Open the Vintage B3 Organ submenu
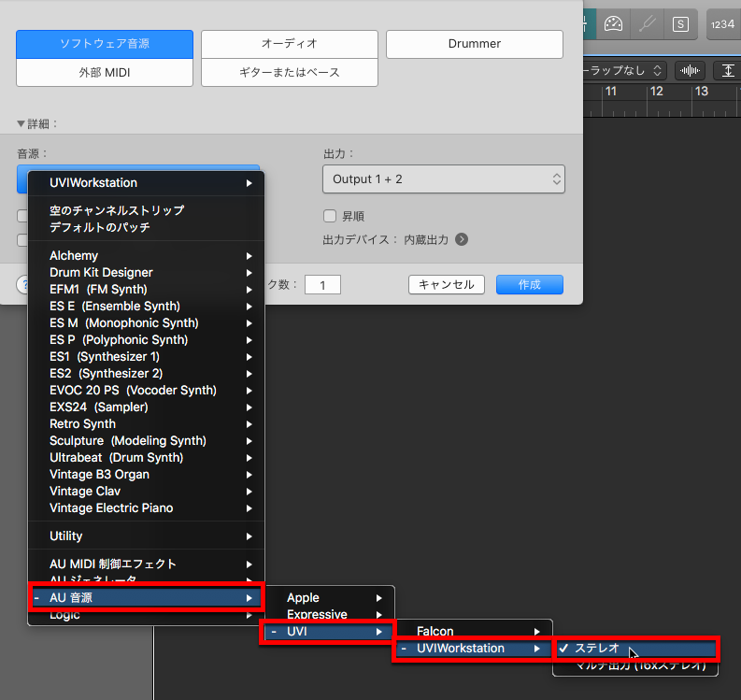The width and height of the screenshot is (741, 700). pyautogui.click(x=147, y=475)
